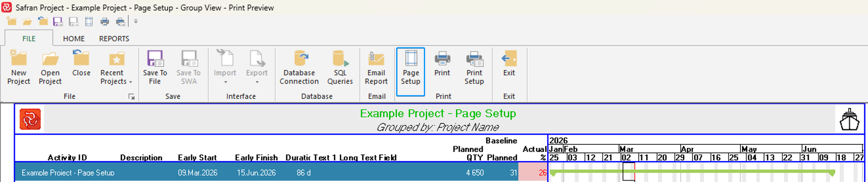Click the Exit button in ribbon

(x=509, y=63)
